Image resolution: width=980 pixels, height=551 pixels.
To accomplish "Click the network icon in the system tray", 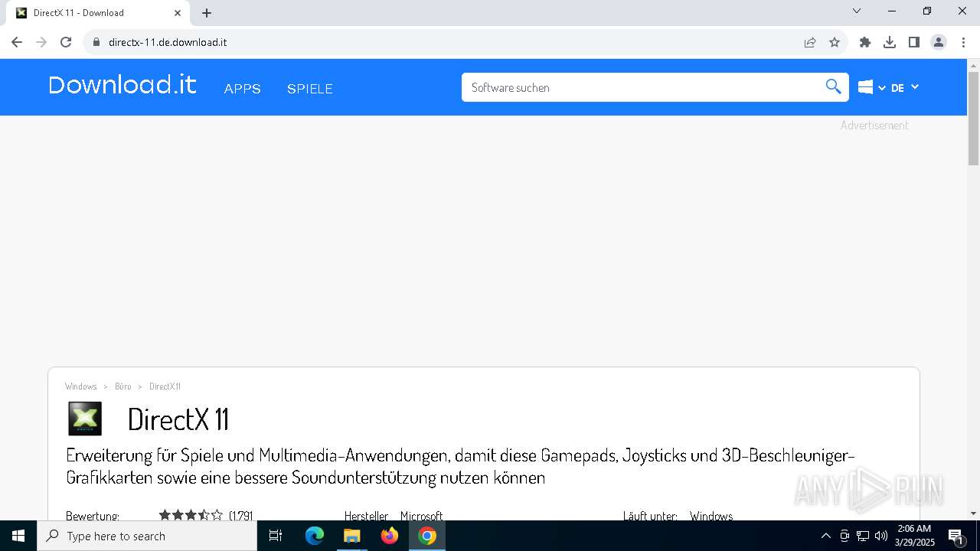I will (x=863, y=536).
